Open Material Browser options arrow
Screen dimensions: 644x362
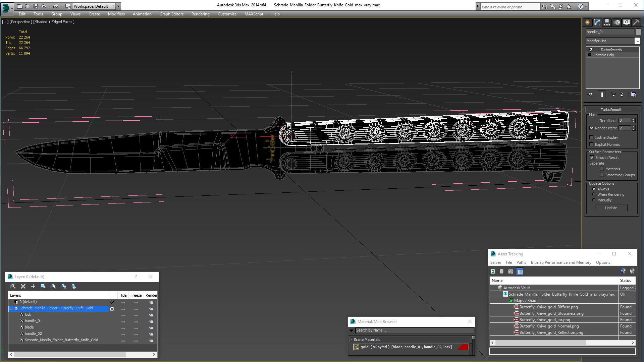[x=352, y=330]
